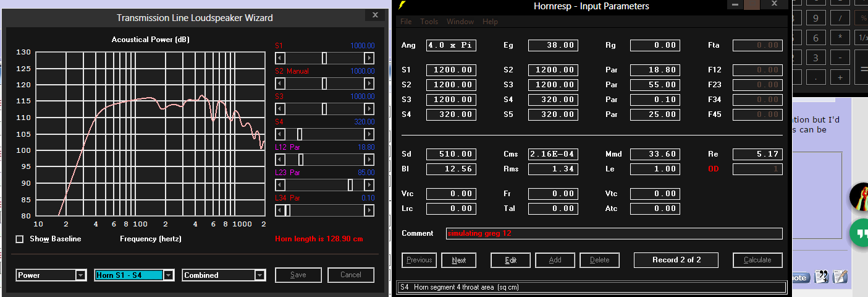The image size is (868, 297).
Task: Click the Calculate button
Action: point(757,260)
